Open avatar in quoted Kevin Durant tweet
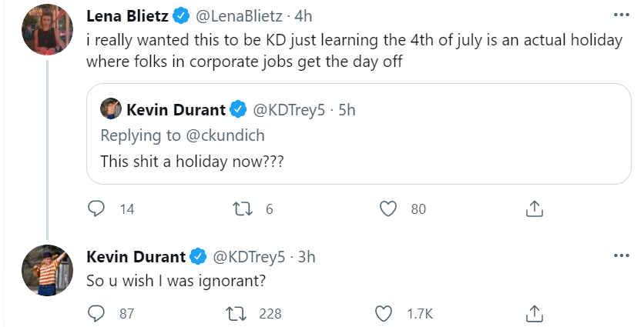644x327 pixels. 111,108
